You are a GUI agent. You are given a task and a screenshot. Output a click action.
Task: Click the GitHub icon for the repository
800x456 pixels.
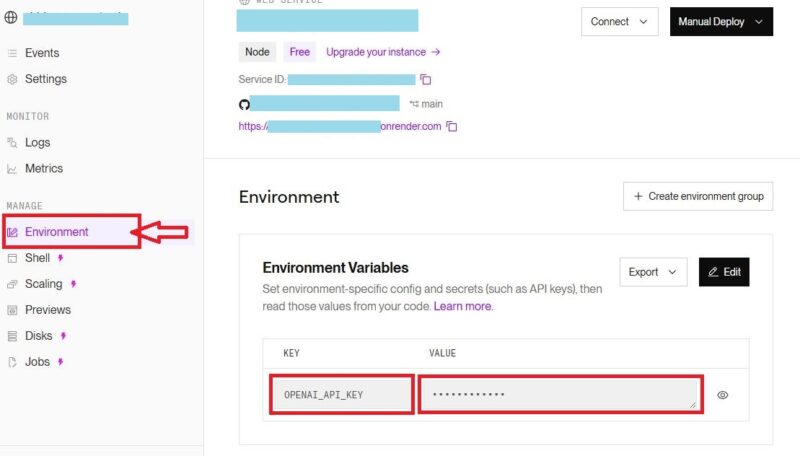point(243,104)
